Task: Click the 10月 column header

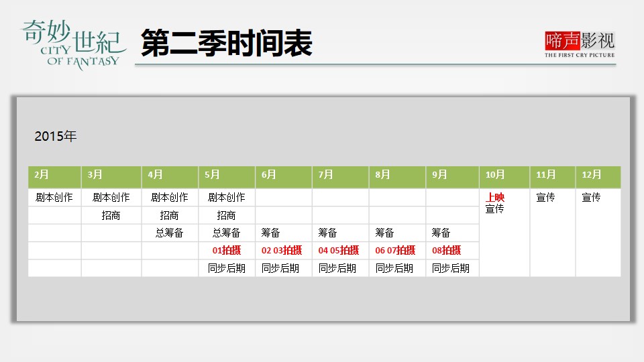Action: click(x=504, y=177)
